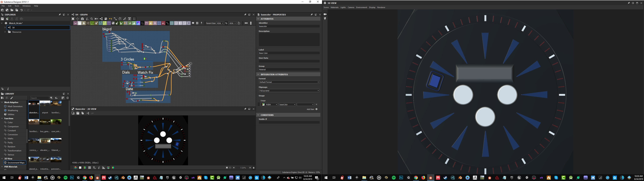
Task: Open the Environment menu in 3D View
Action: click(x=362, y=8)
